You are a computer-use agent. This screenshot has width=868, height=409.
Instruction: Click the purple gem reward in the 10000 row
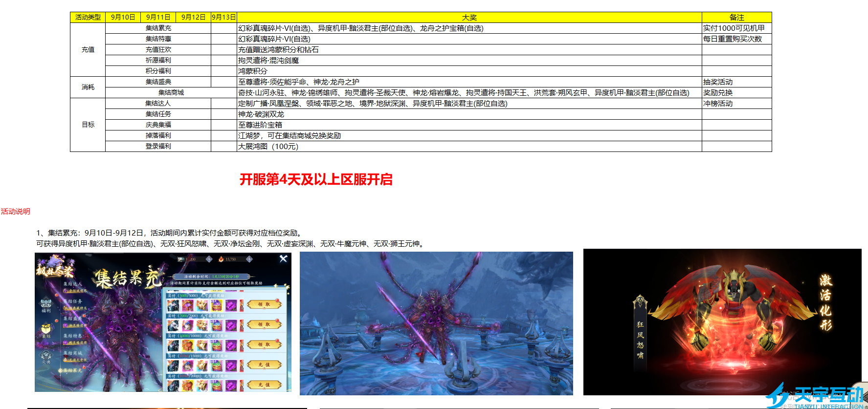[231, 345]
